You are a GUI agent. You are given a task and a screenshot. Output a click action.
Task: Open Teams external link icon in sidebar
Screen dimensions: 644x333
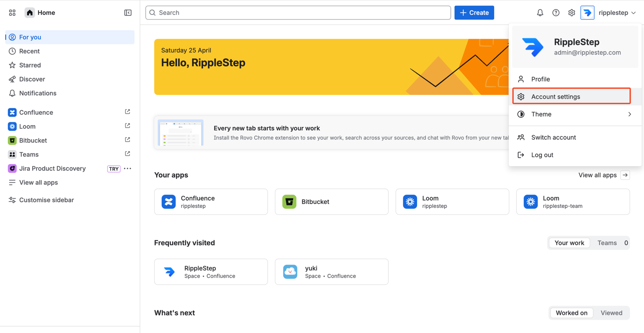(128, 154)
